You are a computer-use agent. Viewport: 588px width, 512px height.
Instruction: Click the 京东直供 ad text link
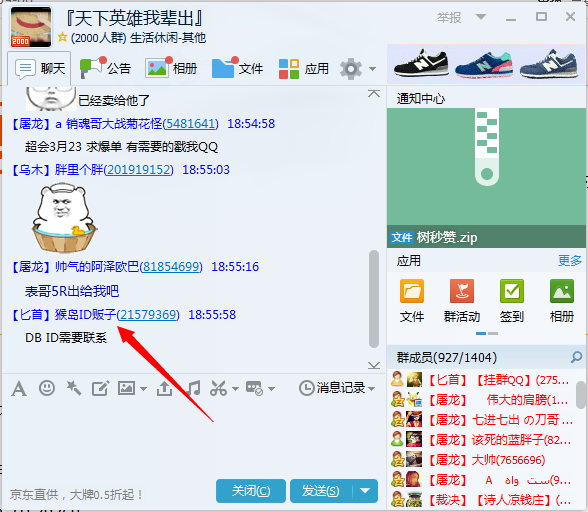(x=76, y=495)
